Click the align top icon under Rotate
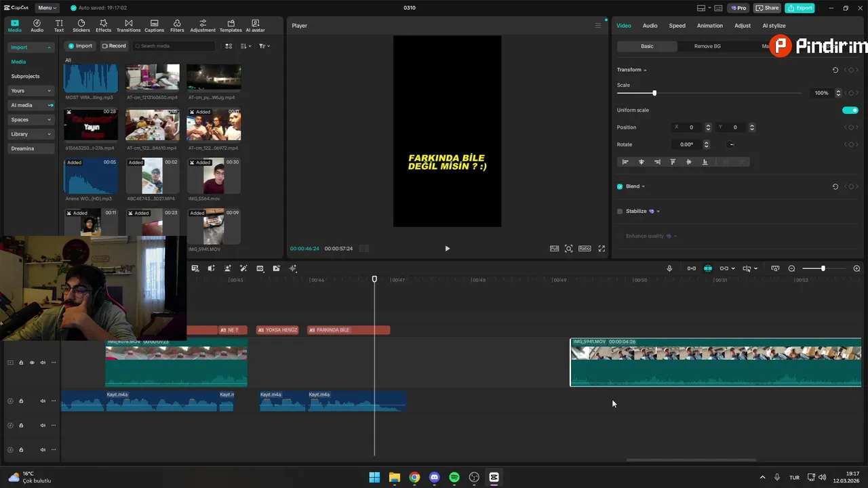Viewport: 868px width, 488px height. coord(673,162)
